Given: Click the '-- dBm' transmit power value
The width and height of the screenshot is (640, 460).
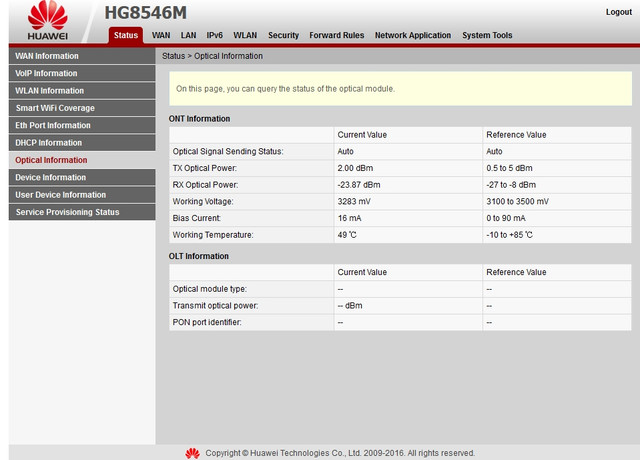Looking at the screenshot, I should pyautogui.click(x=350, y=306).
